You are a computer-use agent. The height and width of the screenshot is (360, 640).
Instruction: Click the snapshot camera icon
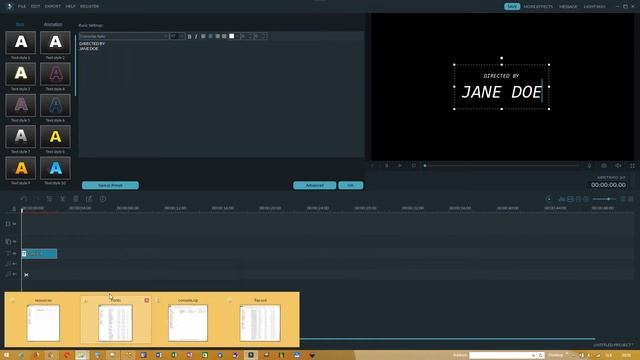[604, 165]
